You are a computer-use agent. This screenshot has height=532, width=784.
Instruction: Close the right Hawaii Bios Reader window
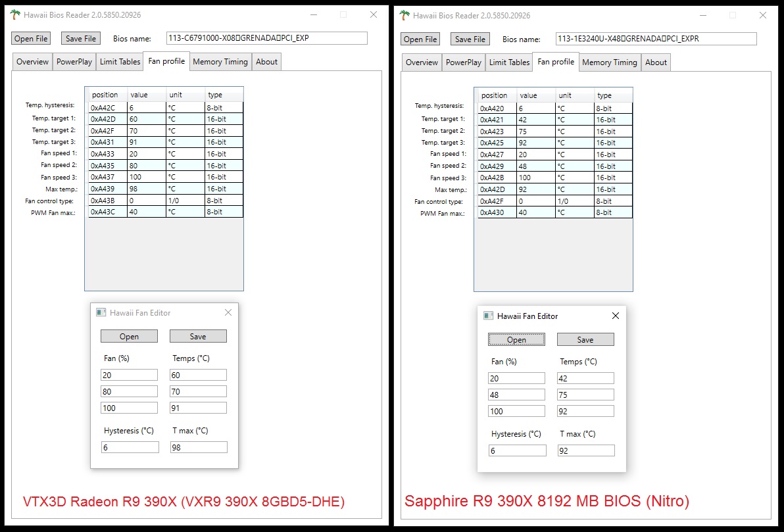click(x=762, y=15)
